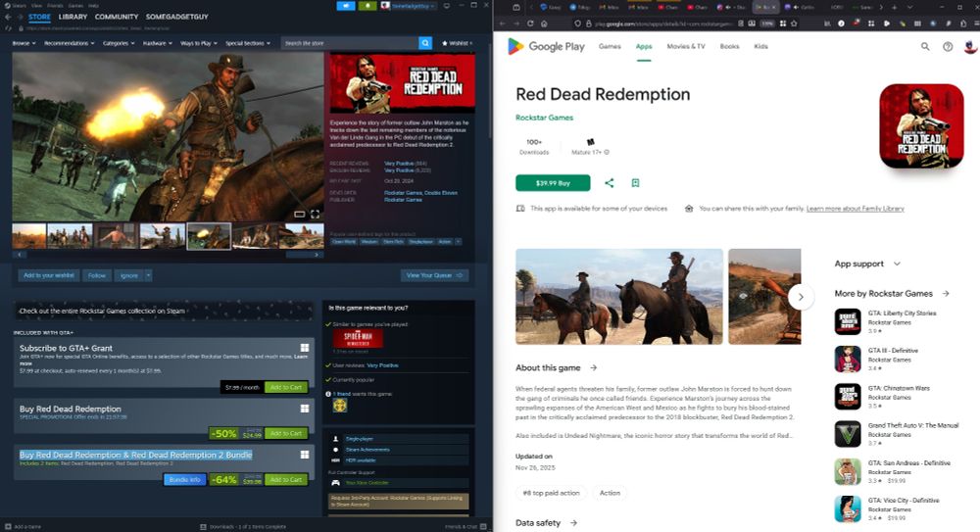Image resolution: width=980 pixels, height=532 pixels.
Task: Bookmark this page with the star icon
Action: point(794,24)
